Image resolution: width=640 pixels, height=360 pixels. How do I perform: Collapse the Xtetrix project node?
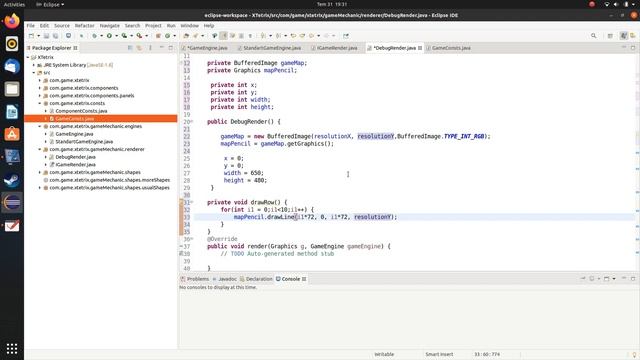[x=28, y=57]
